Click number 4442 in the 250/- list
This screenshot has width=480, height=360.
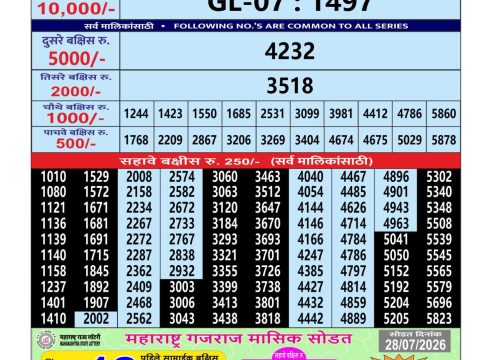(x=310, y=319)
